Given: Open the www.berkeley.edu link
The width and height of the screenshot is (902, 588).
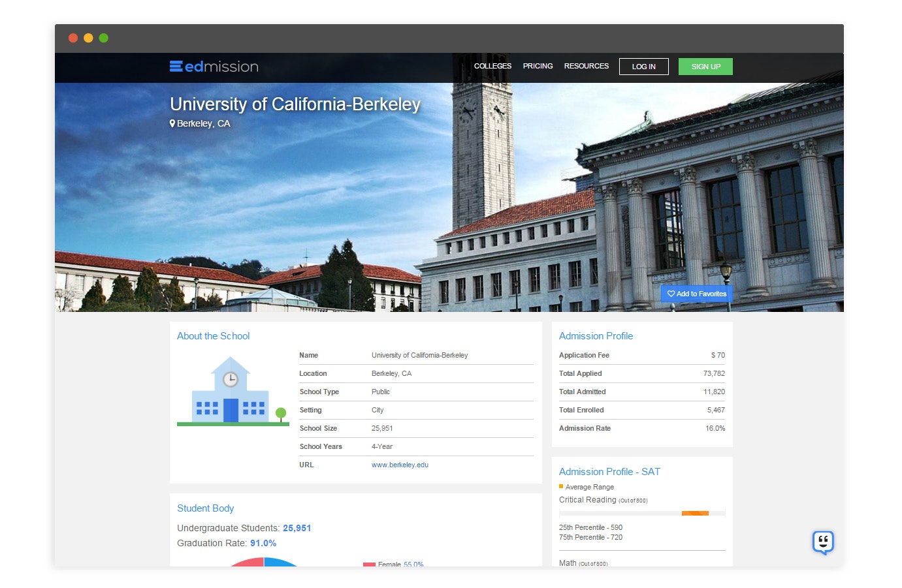Looking at the screenshot, I should (400, 465).
